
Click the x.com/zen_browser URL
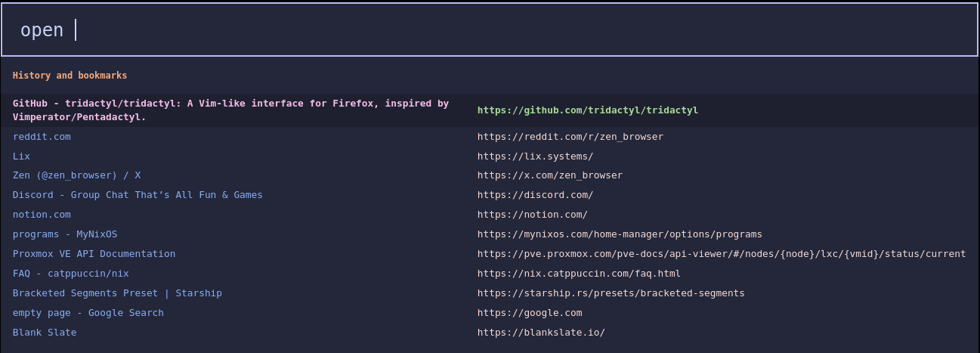click(x=549, y=175)
